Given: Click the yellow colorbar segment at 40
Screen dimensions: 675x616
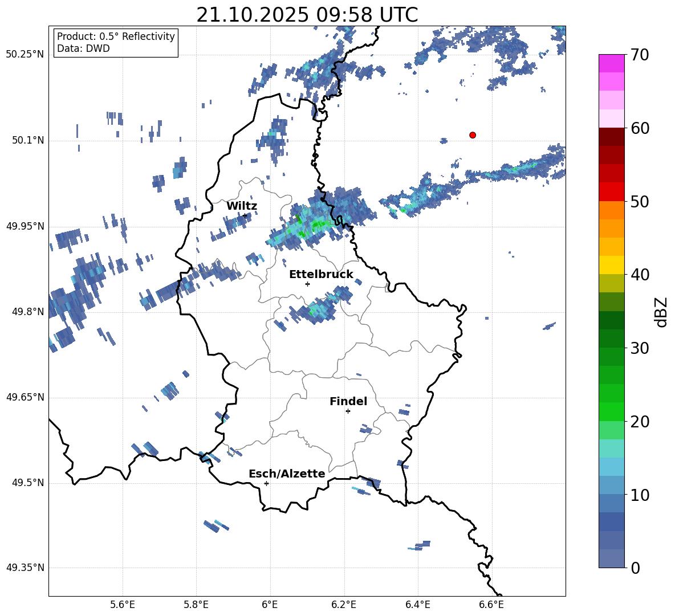Looking at the screenshot, I should click(x=611, y=265).
